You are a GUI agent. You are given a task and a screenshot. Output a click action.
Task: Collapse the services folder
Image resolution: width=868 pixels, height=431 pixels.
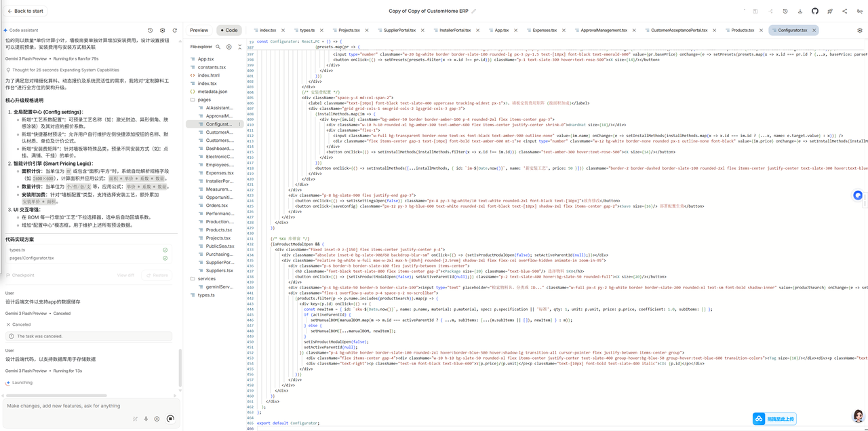(206, 279)
